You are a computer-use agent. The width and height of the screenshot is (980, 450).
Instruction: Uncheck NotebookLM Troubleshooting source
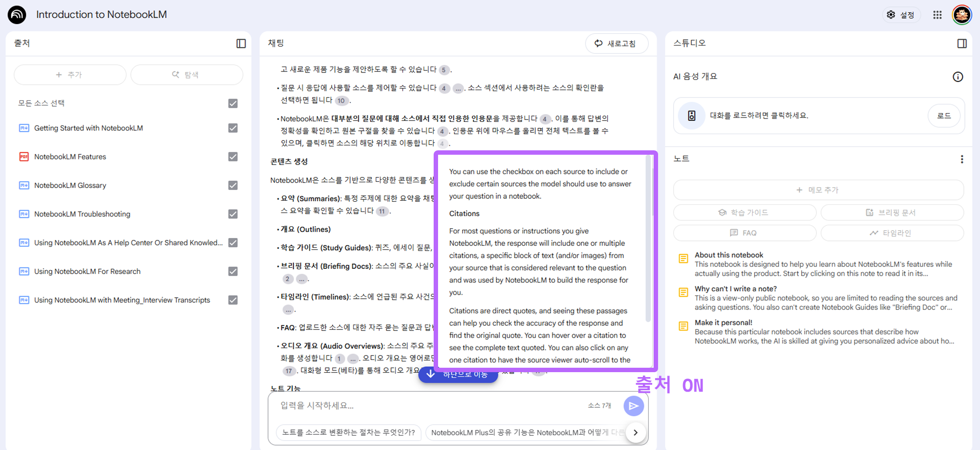(x=233, y=214)
